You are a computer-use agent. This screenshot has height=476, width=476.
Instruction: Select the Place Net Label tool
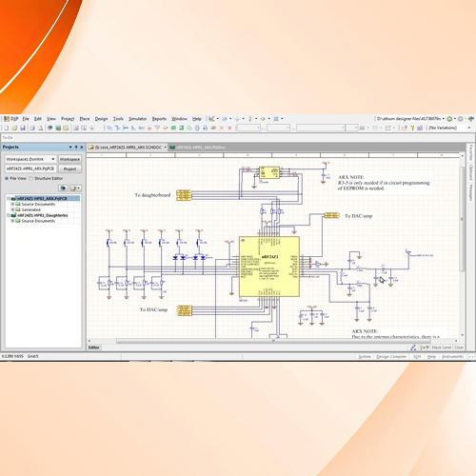click(x=142, y=128)
